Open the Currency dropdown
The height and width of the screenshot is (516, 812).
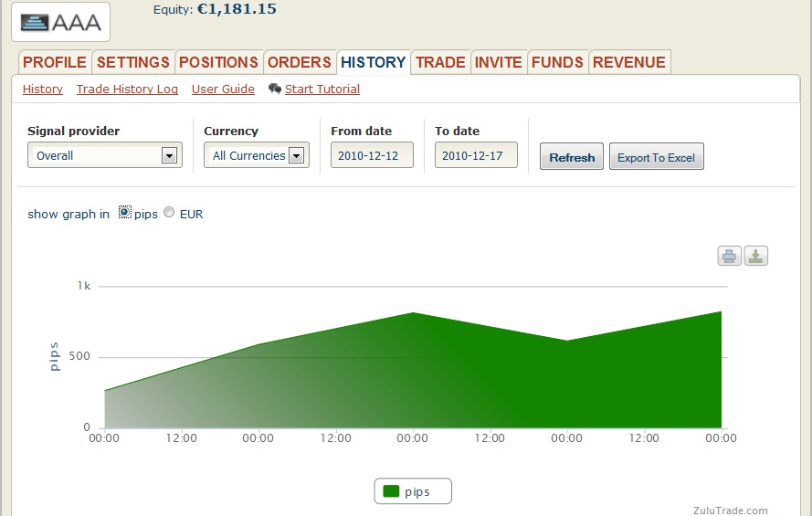tap(257, 154)
